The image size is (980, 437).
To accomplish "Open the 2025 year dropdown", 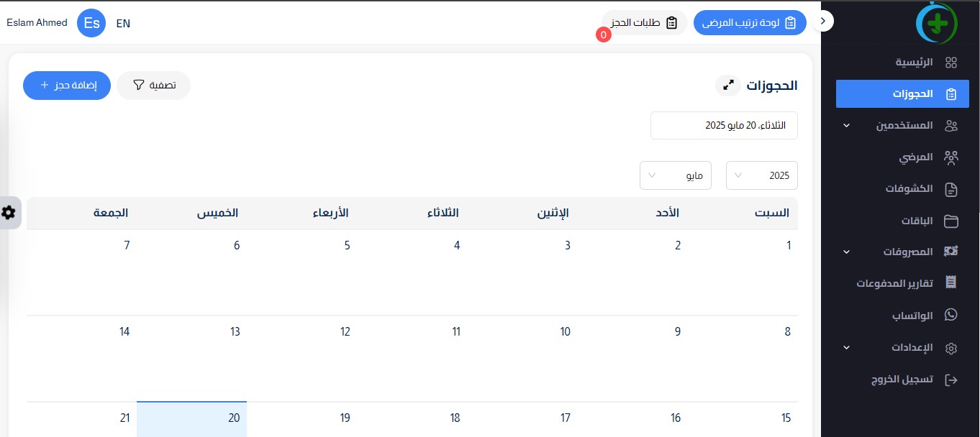I will point(762,175).
